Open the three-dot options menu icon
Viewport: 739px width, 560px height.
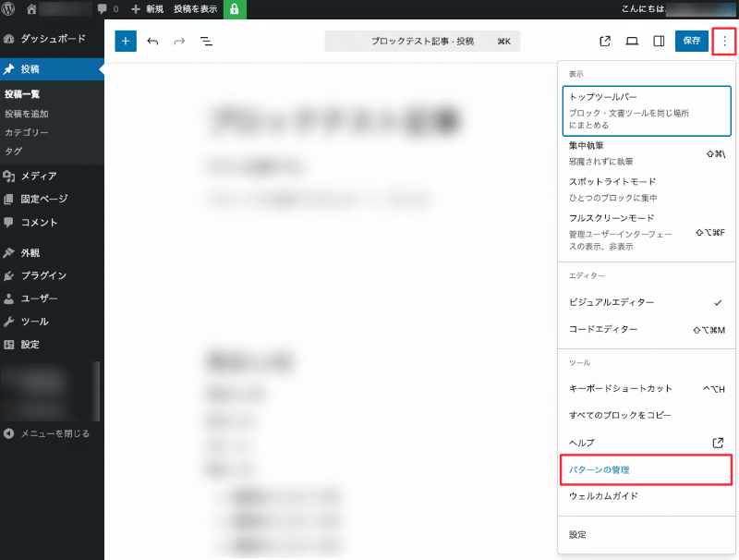click(x=726, y=41)
